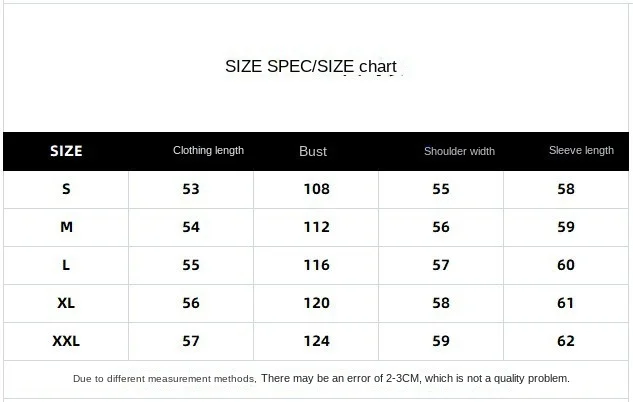The height and width of the screenshot is (402, 633).
Task: Click bust value 116 for size L
Action: [x=316, y=265]
